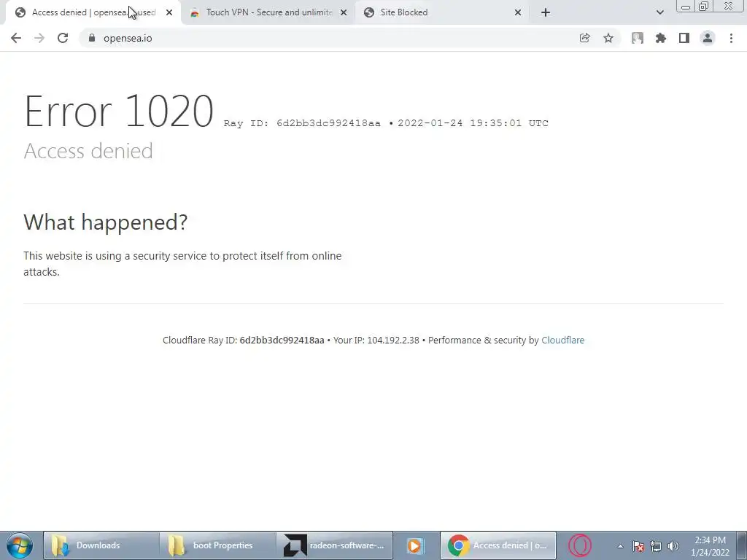Click the Error 1020 heading
The width and height of the screenshot is (747, 560).
[x=119, y=111]
